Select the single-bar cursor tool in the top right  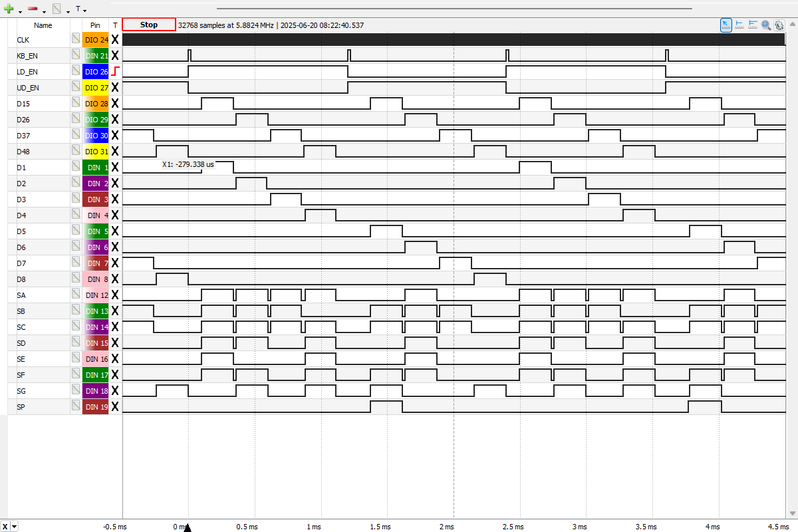pyautogui.click(x=739, y=25)
